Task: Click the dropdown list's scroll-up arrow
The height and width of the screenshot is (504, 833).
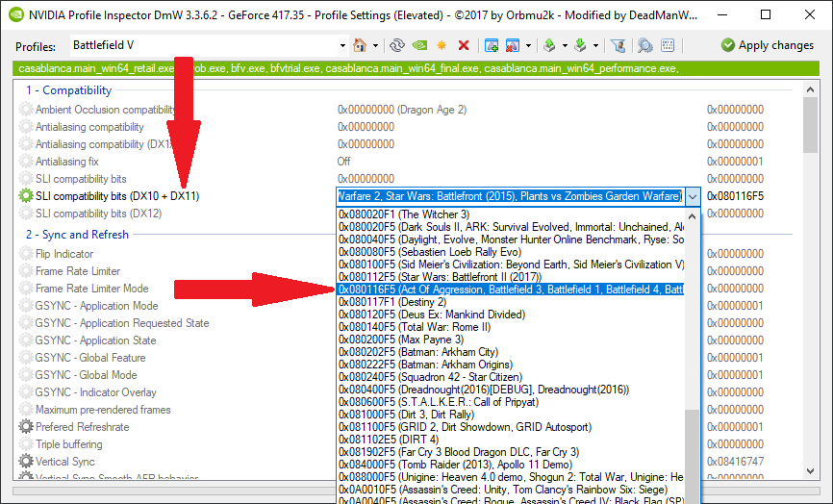Action: tap(692, 216)
